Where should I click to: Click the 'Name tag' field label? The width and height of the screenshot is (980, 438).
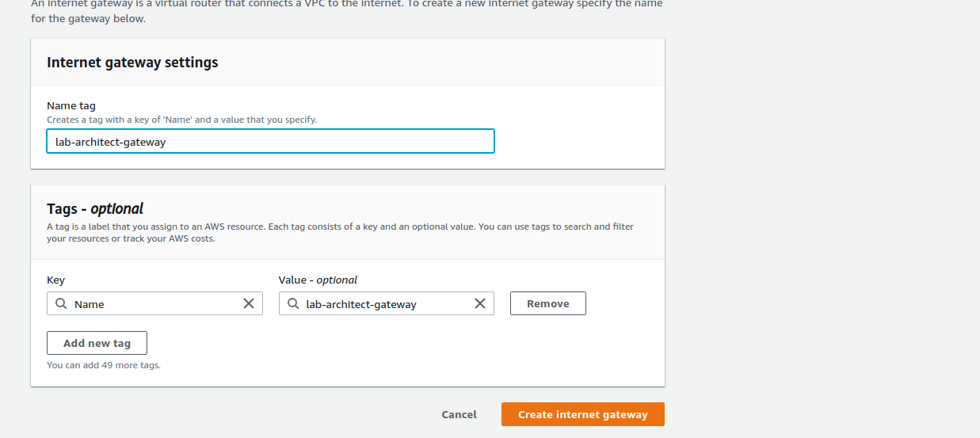71,105
